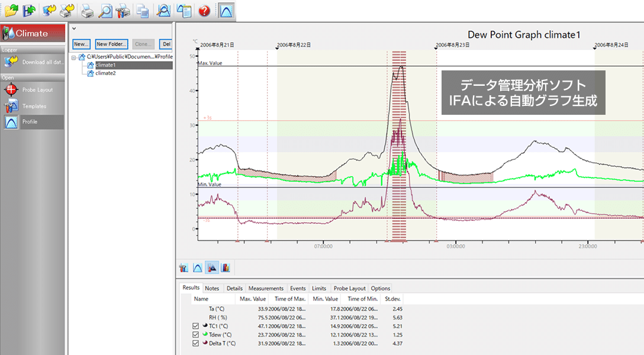Open print preview magnifier icon
This screenshot has height=355, width=644.
coord(105,11)
